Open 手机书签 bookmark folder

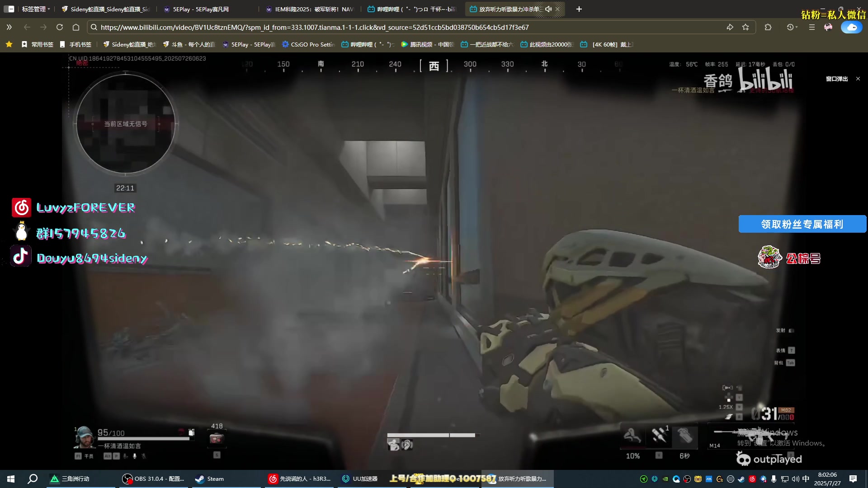point(75,44)
